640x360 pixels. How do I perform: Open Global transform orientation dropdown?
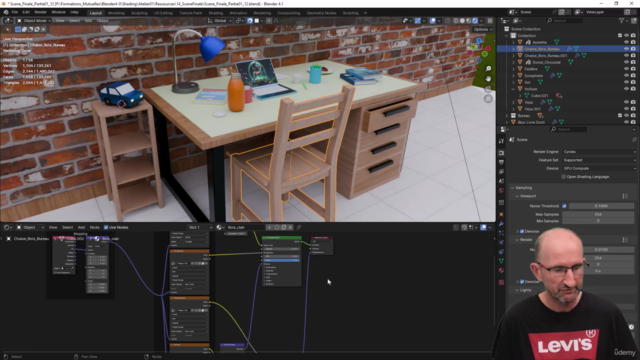coord(220,21)
